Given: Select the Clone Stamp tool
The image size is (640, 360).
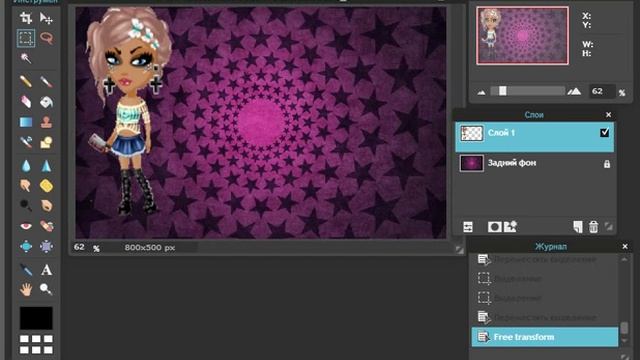Looking at the screenshot, I should tap(46, 122).
